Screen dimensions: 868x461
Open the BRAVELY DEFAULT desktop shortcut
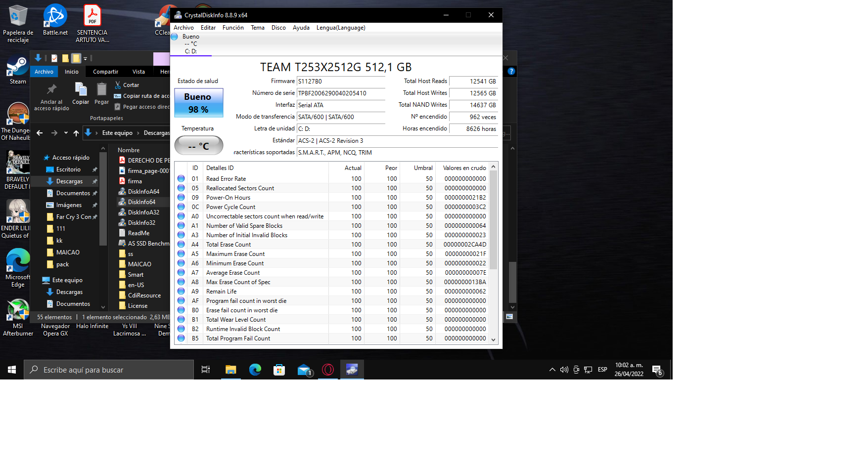point(18,170)
